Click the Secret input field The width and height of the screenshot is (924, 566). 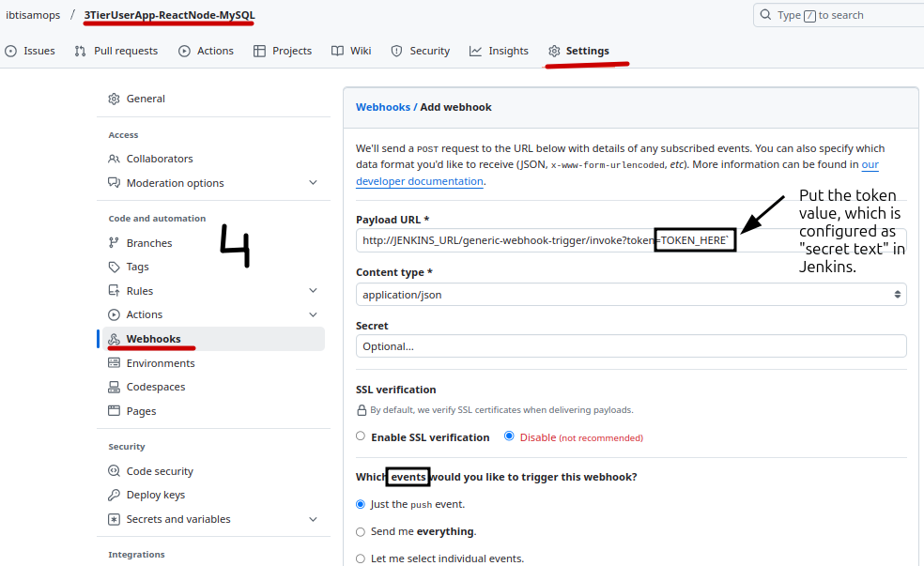(630, 346)
